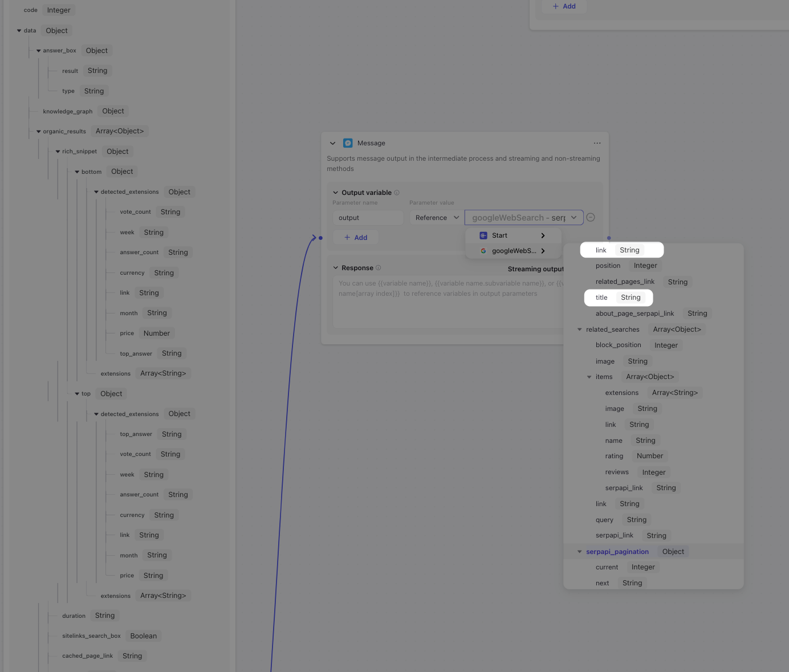Collapse the serpapi_pagination tree node

(580, 552)
